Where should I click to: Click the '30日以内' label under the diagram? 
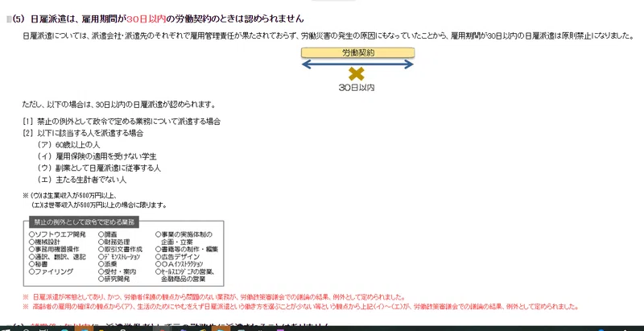point(357,88)
